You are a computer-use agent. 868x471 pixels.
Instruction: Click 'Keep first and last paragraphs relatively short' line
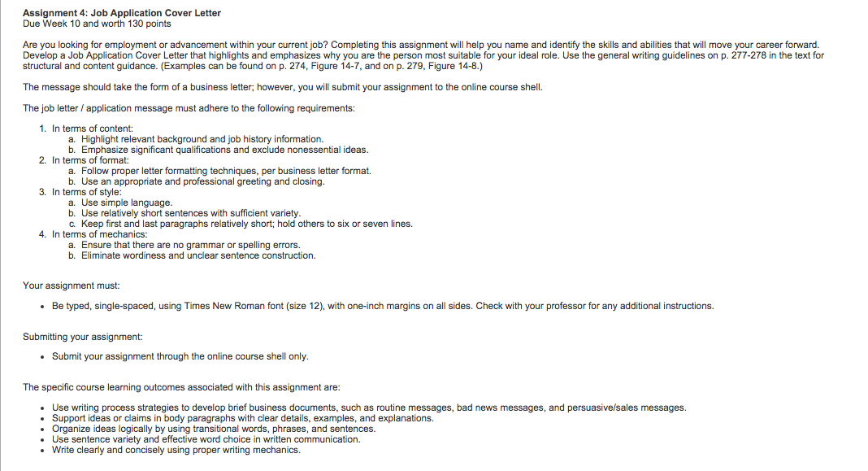coord(247,224)
